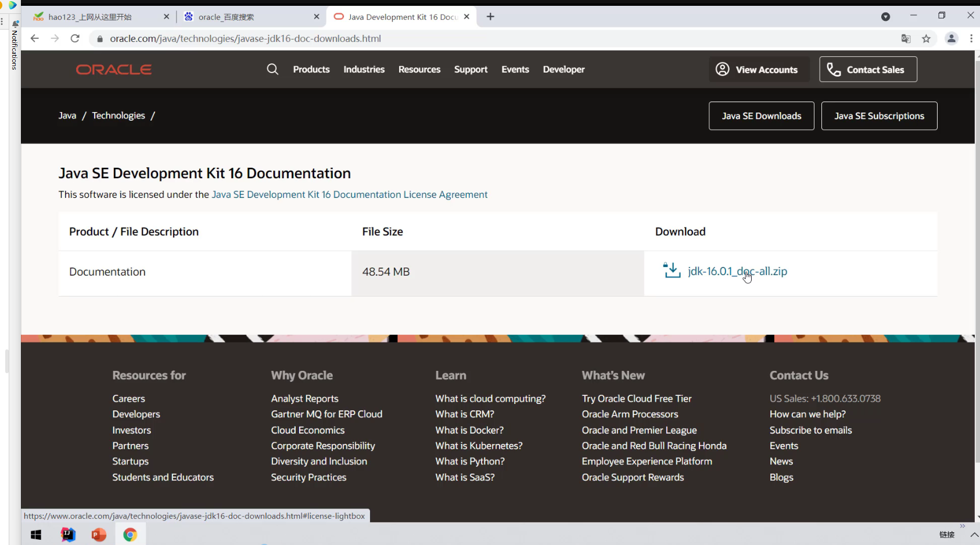The width and height of the screenshot is (980, 545).
Task: Open the Cloud Economics link
Action: pos(308,430)
